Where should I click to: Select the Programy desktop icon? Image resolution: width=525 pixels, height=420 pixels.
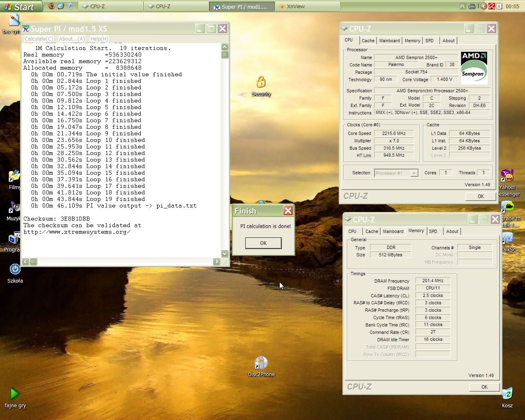point(12,242)
